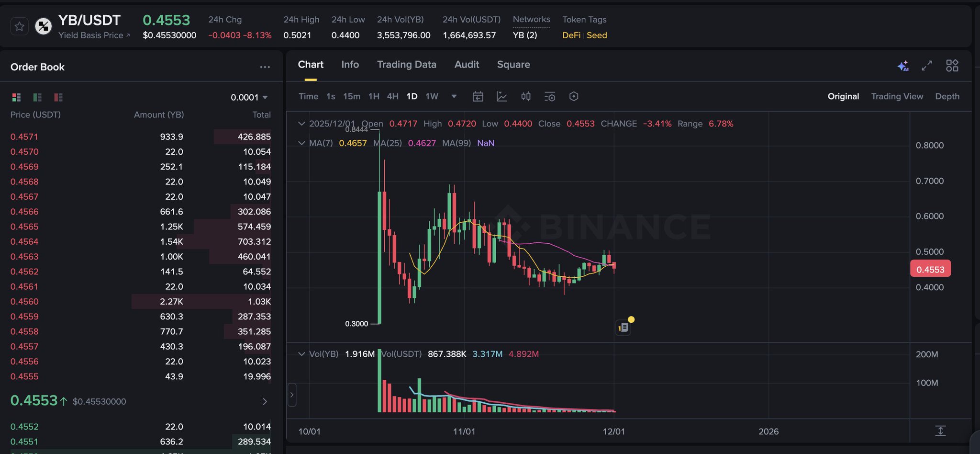Click the 24h Chg -8.13% value
980x454 pixels.
[257, 35]
